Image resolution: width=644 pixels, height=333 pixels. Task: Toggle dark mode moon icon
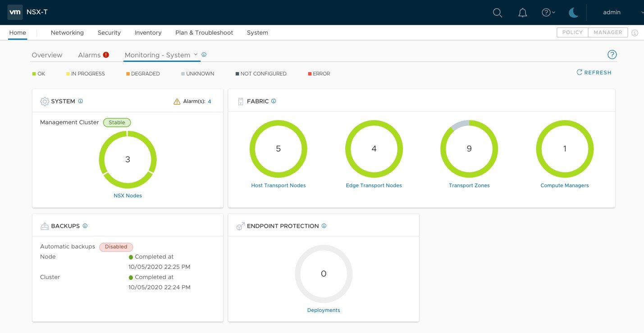coord(573,13)
